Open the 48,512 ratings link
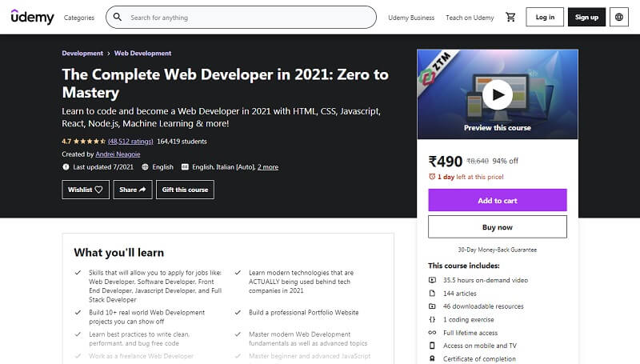640x364 pixels. tap(130, 142)
